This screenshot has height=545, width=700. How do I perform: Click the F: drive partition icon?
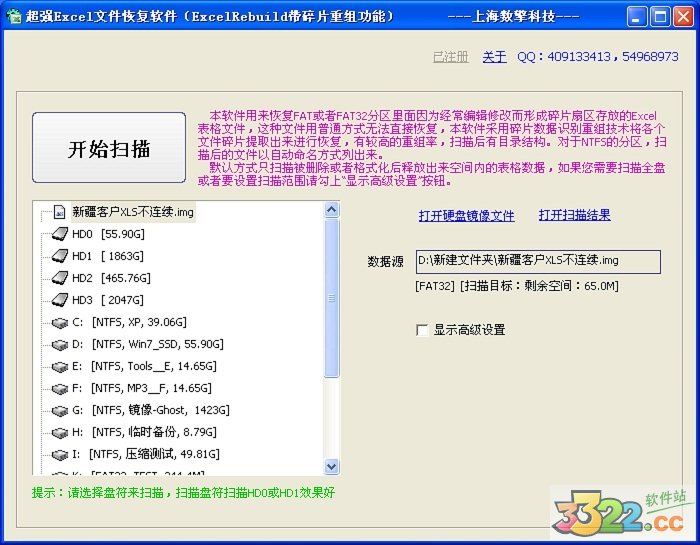[x=60, y=388]
